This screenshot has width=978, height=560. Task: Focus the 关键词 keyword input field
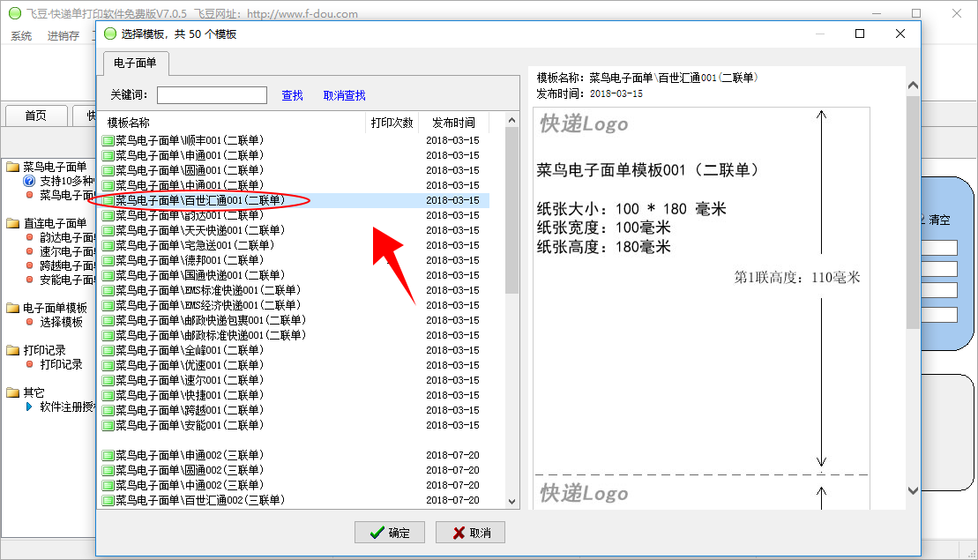212,94
